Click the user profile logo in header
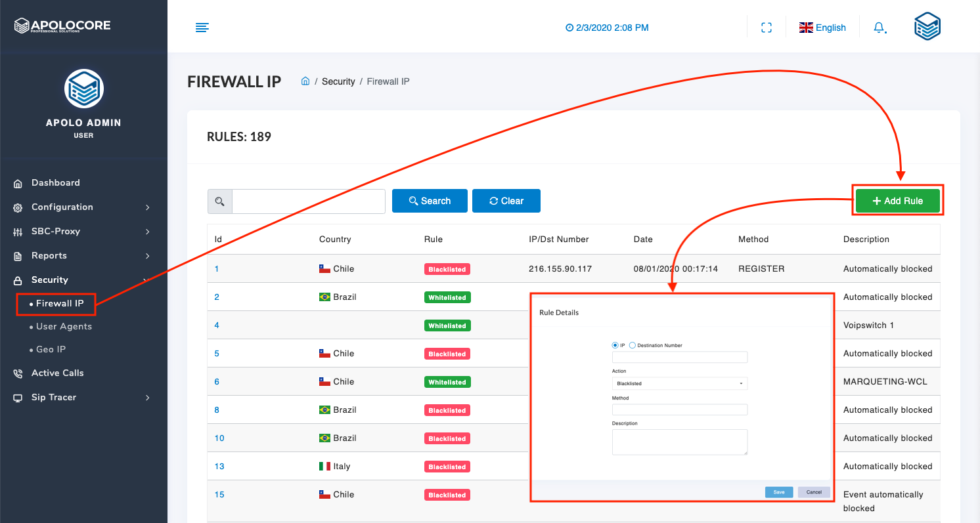The height and width of the screenshot is (523, 980). tap(927, 27)
